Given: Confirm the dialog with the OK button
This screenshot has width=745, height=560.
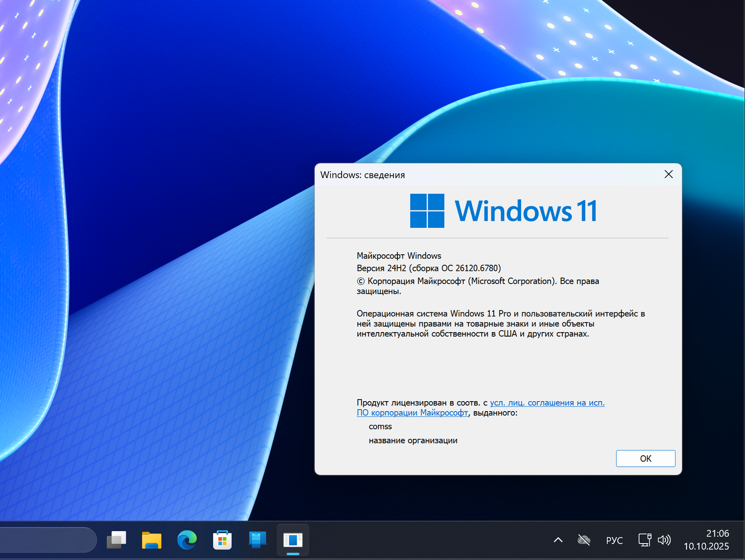Looking at the screenshot, I should (645, 458).
